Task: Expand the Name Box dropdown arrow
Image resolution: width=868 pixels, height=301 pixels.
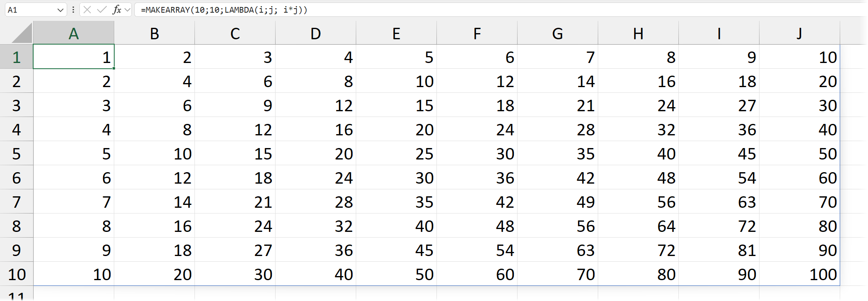Action: 60,10
